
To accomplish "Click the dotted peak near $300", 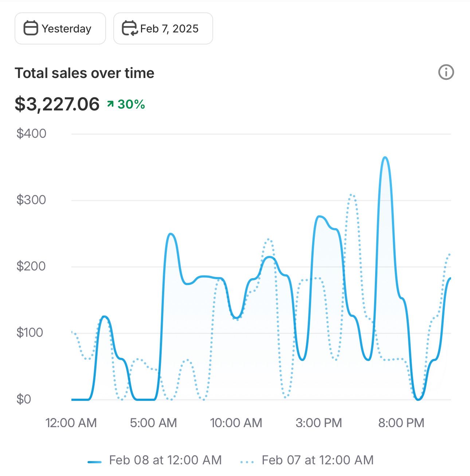I will [352, 195].
